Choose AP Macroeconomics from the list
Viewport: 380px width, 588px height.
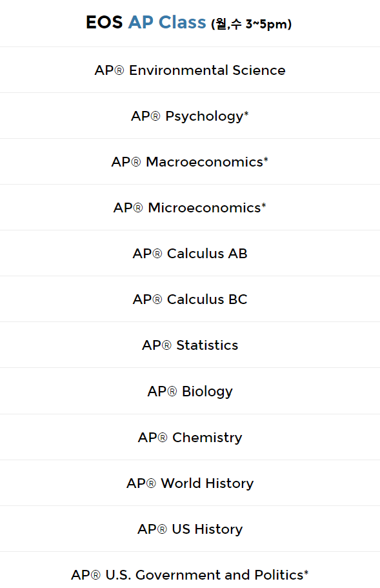(190, 161)
